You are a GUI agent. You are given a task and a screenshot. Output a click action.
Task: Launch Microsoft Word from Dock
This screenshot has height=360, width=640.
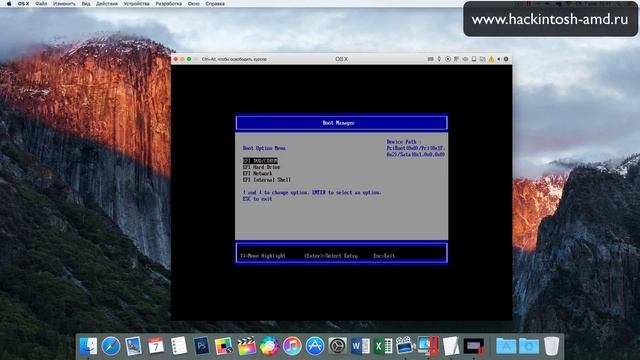pyautogui.click(x=360, y=346)
